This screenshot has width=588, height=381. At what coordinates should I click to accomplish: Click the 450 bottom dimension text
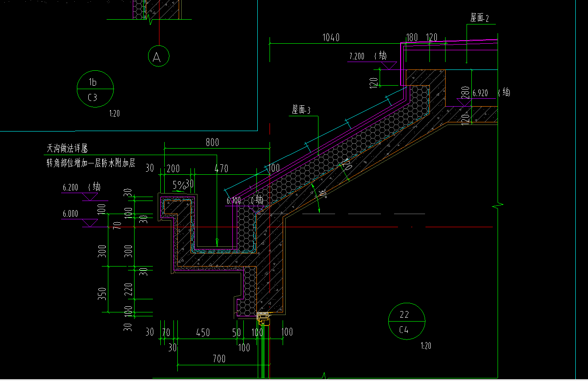point(203,333)
